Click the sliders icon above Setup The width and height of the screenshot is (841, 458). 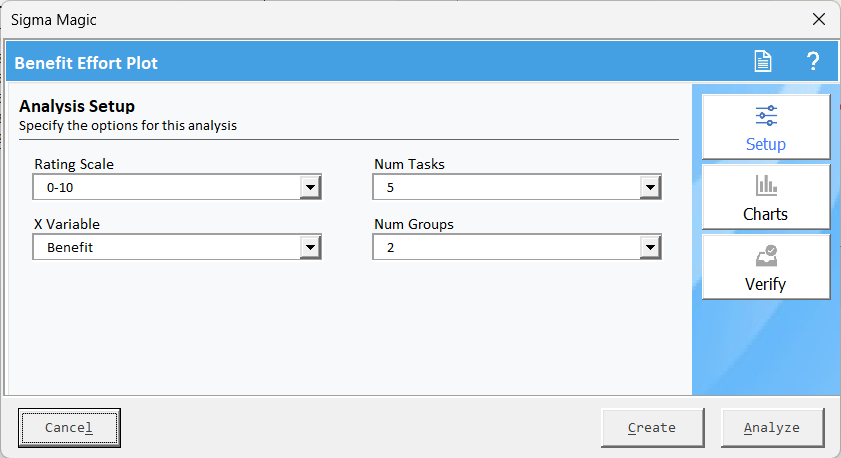pos(766,115)
